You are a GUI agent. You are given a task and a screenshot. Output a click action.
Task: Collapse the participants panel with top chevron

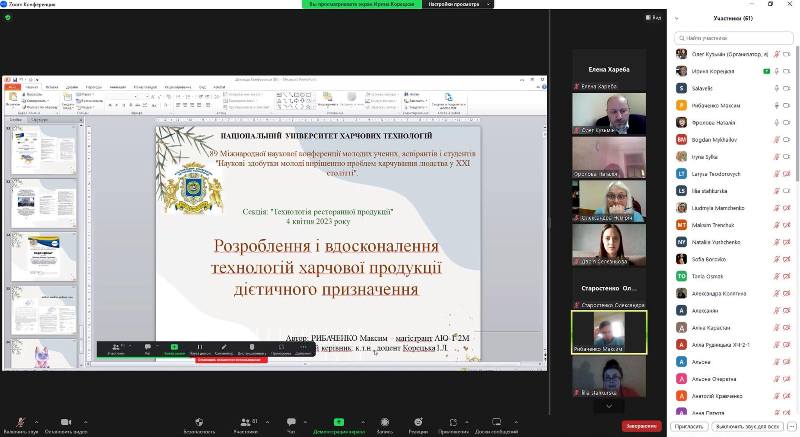(677, 18)
